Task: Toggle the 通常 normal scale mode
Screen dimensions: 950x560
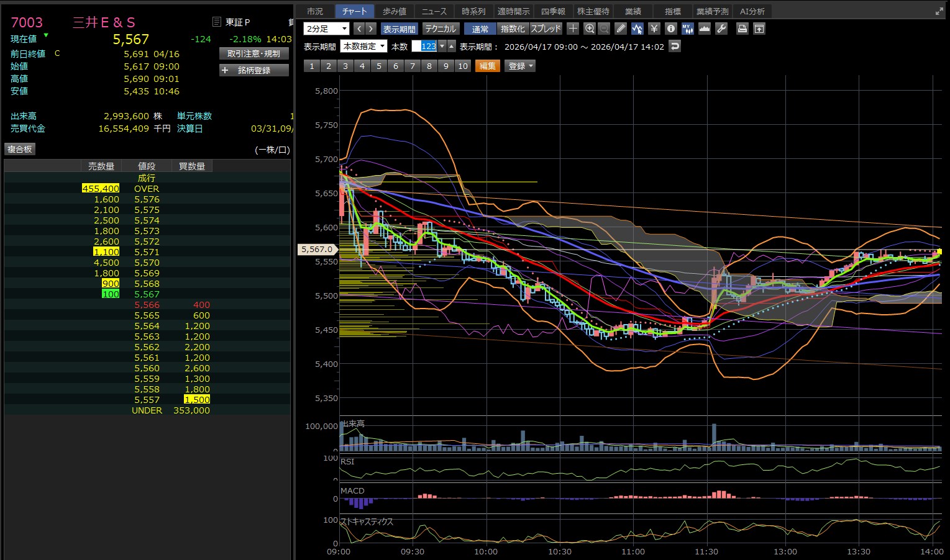Action: (x=480, y=29)
